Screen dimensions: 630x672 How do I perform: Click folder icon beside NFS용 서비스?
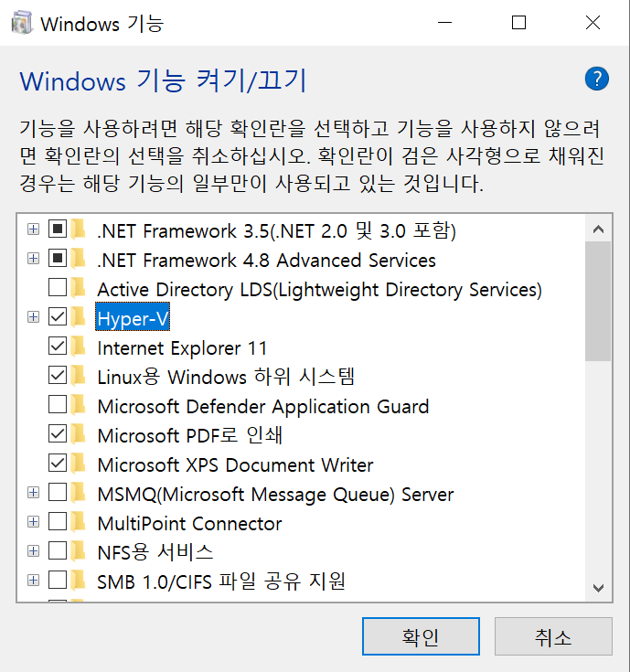78,550
